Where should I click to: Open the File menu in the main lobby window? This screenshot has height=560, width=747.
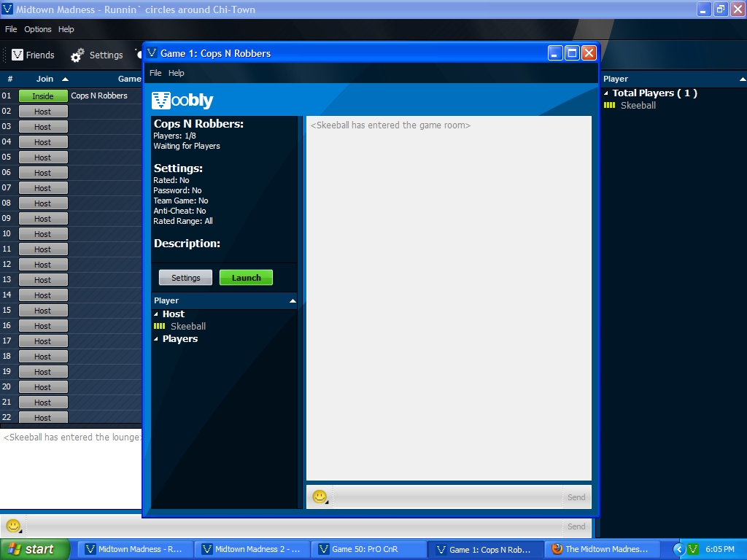point(11,29)
